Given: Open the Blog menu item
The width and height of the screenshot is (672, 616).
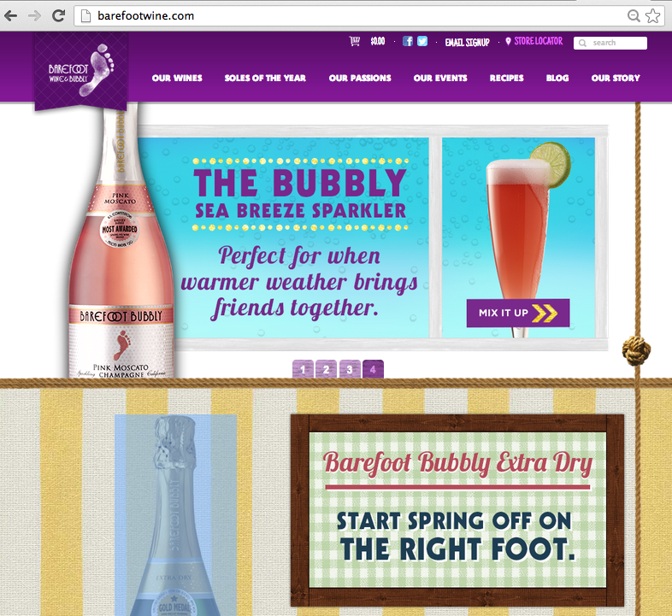Looking at the screenshot, I should pyautogui.click(x=557, y=78).
